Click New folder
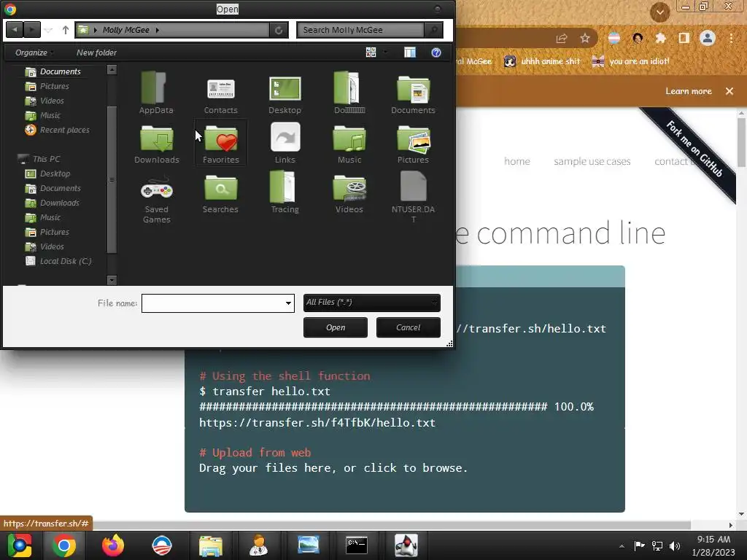This screenshot has height=560, width=747. tap(96, 52)
